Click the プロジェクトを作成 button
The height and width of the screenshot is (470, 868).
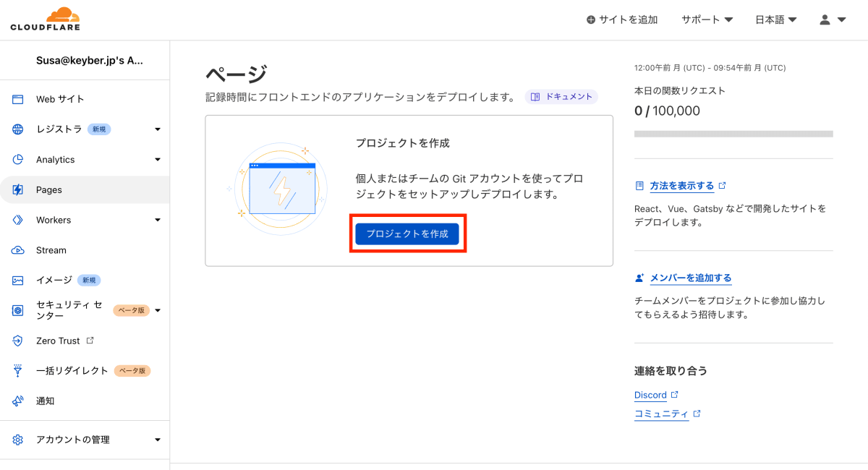pyautogui.click(x=407, y=233)
